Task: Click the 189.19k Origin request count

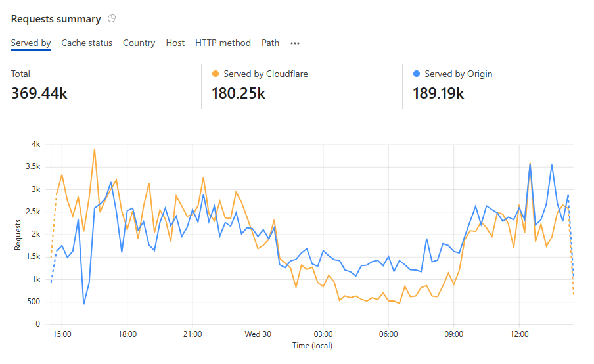Action: pos(438,93)
